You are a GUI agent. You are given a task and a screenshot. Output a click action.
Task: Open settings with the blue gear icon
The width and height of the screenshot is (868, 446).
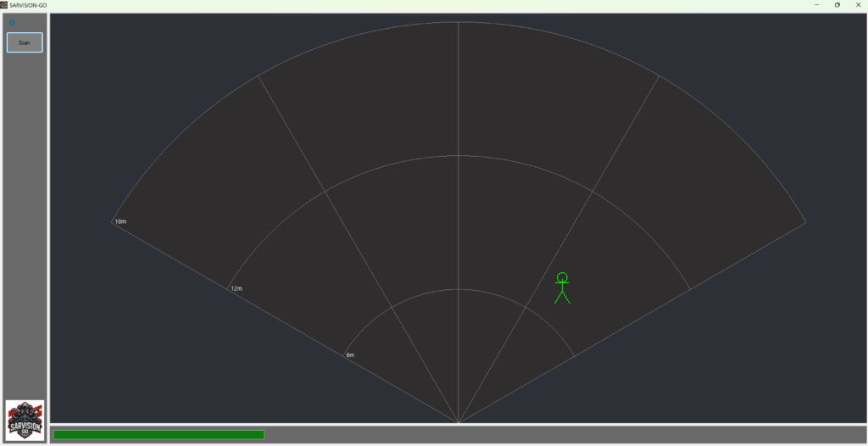click(12, 23)
